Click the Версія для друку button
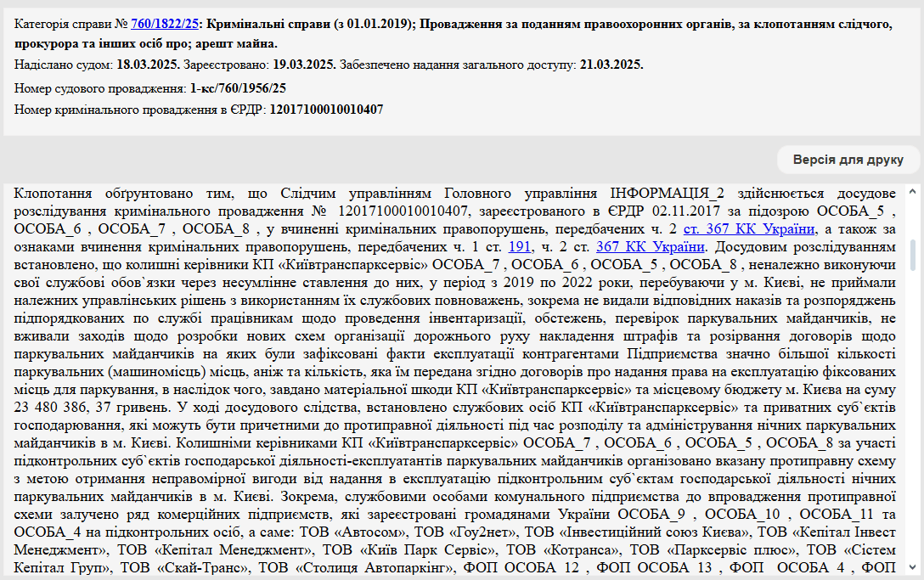Screen dimensions: 924x580 coord(848,160)
